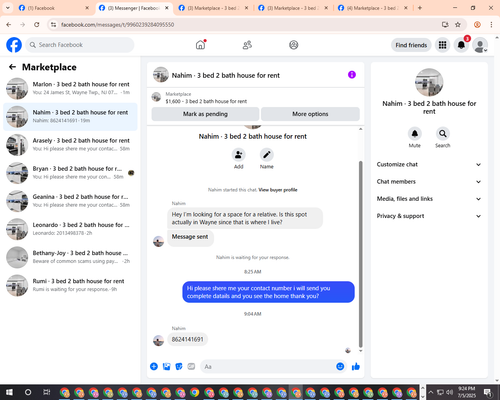The height and width of the screenshot is (400, 500).
Task: Click the taskbar clock showing 9:24 PM
Action: [x=466, y=392]
